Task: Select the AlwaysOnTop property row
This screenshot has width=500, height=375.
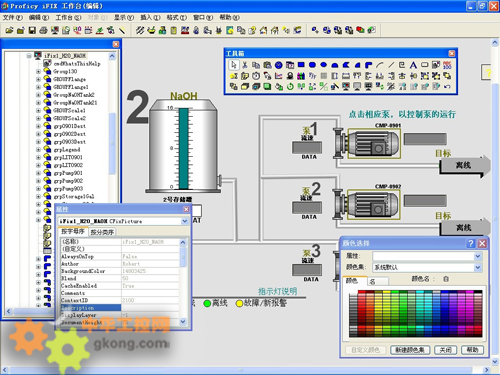Action: pos(120,256)
